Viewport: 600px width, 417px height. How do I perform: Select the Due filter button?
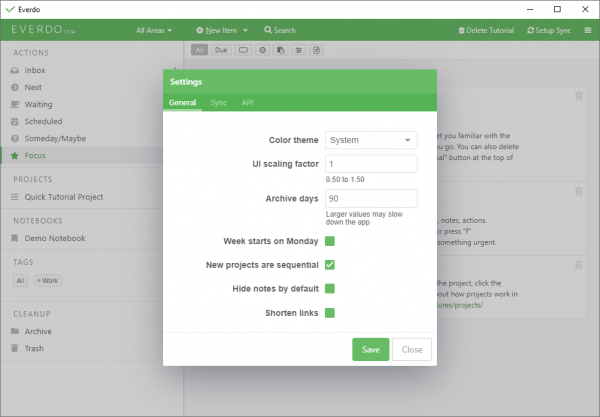(221, 50)
